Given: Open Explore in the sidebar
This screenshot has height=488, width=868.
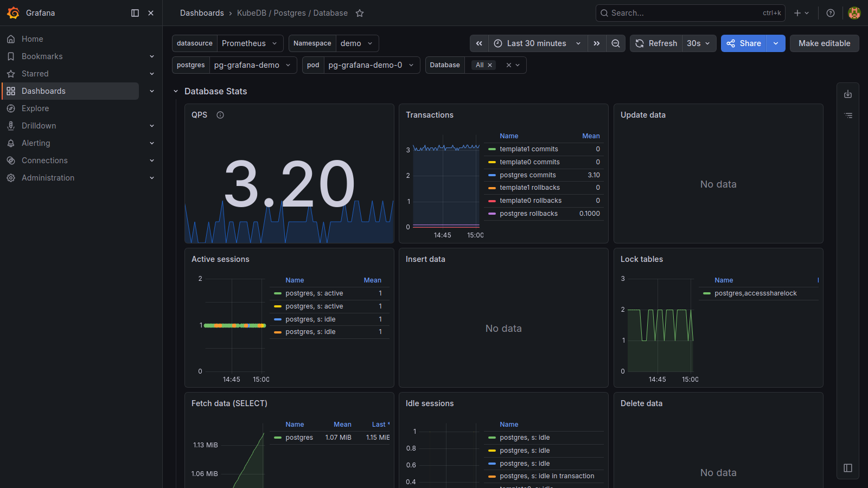Looking at the screenshot, I should 35,108.
